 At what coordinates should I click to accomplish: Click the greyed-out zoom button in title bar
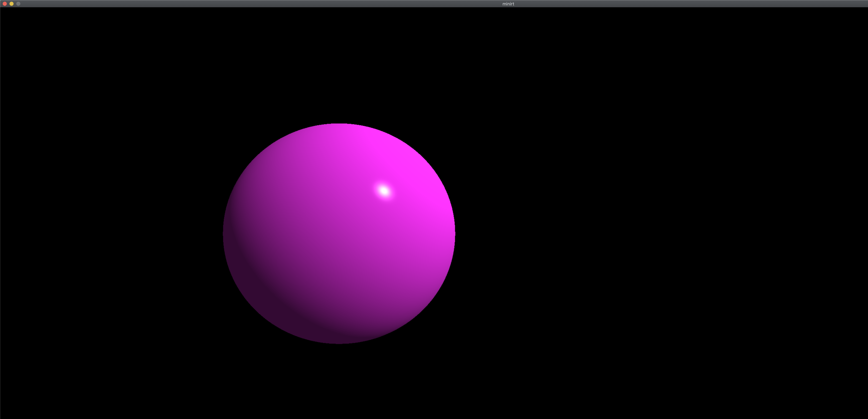pos(18,4)
